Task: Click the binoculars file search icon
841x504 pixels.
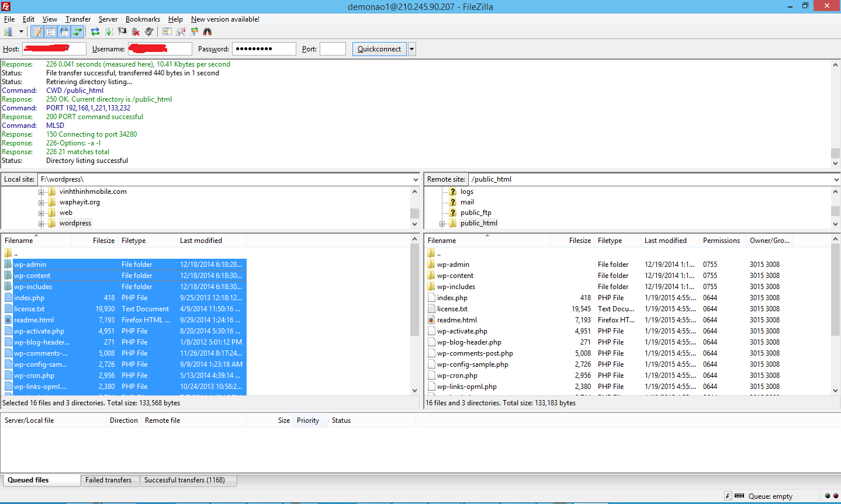Action: (207, 32)
